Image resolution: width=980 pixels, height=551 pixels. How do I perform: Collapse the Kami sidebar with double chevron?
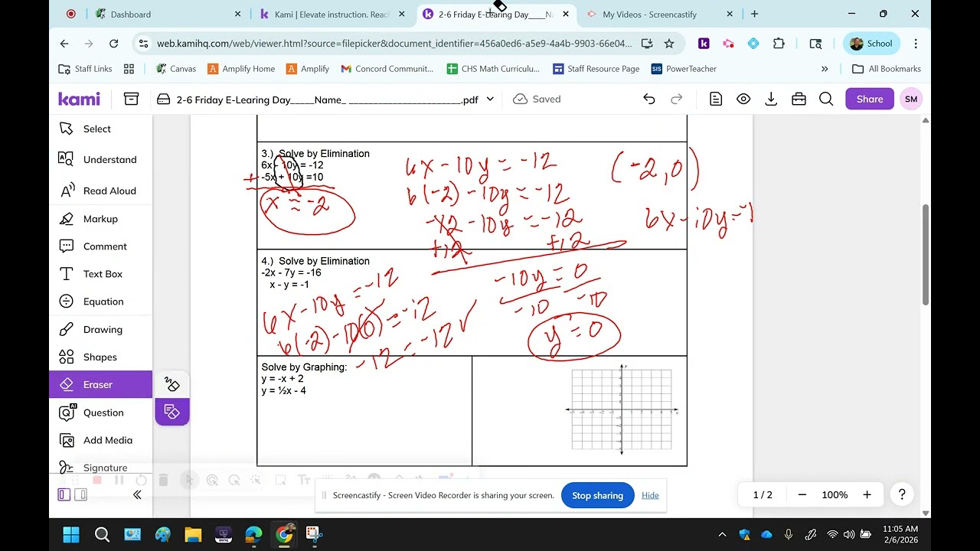(x=137, y=495)
